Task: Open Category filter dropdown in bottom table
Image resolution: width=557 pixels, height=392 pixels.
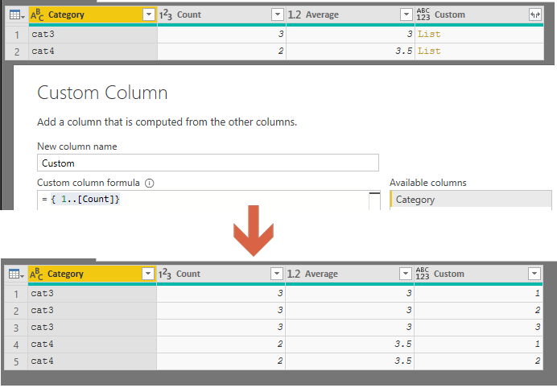Action: (x=148, y=274)
